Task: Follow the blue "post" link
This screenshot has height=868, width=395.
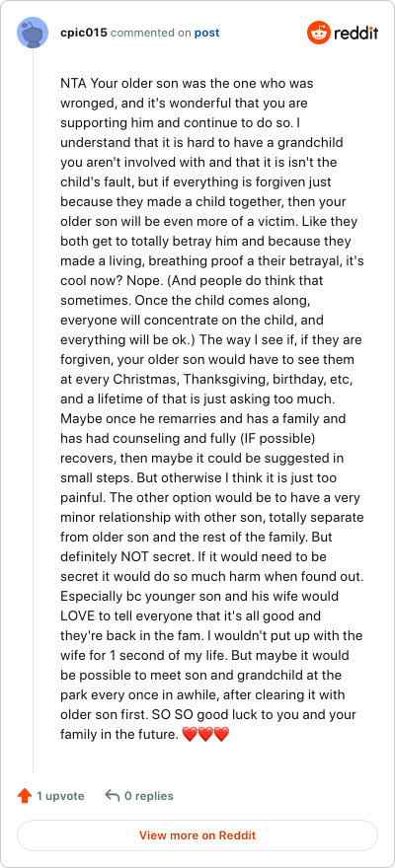Action: [206, 33]
